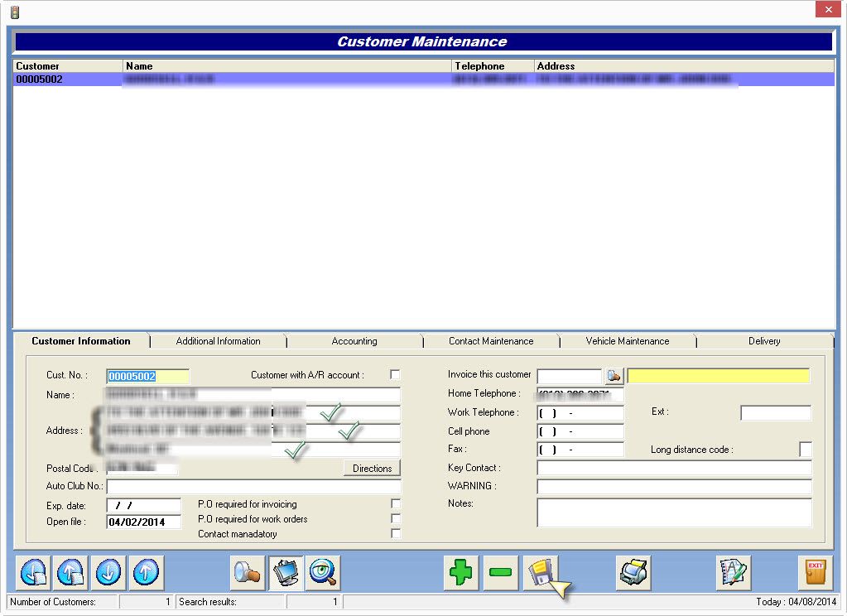Delete the customer with green minus icon
The width and height of the screenshot is (847, 616).
500,572
